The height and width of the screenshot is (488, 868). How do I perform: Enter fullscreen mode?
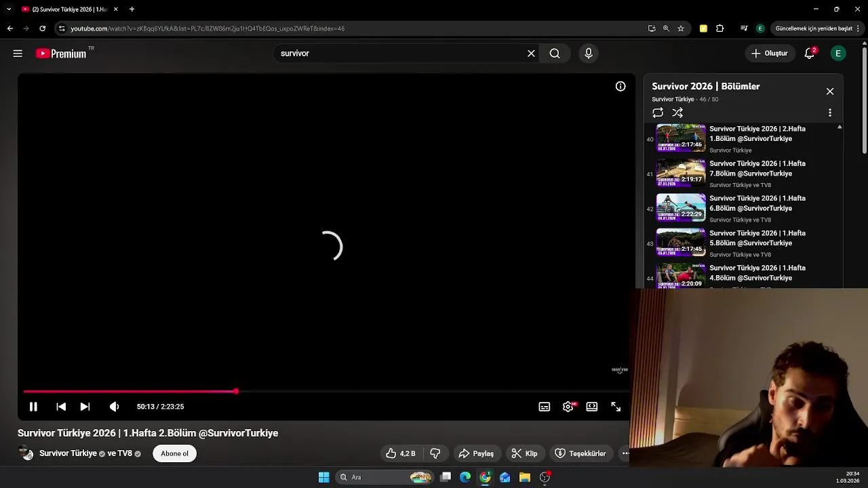[x=616, y=407]
